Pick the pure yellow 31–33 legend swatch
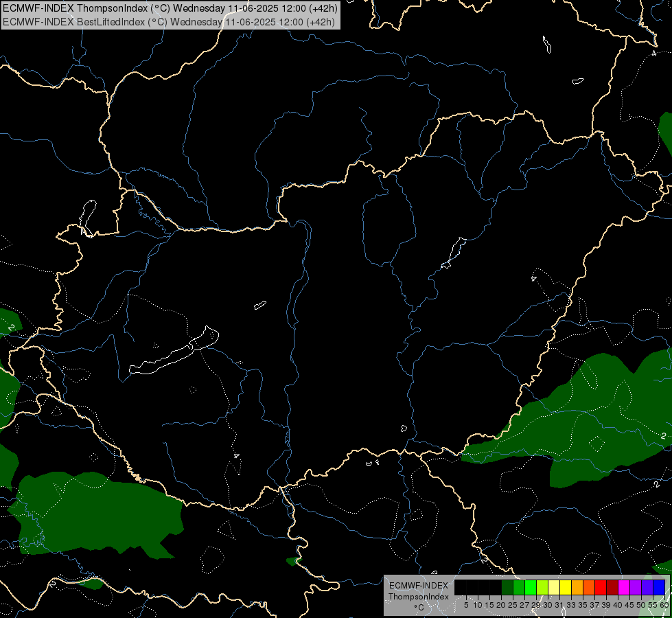672x618 pixels. pos(566,587)
